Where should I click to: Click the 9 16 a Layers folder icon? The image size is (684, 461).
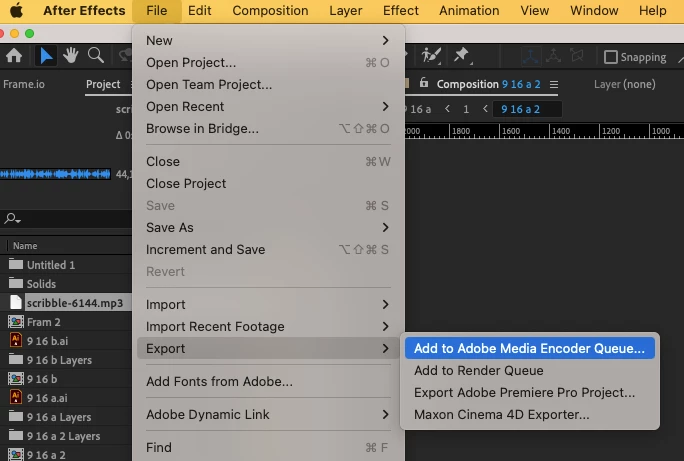coord(16,417)
